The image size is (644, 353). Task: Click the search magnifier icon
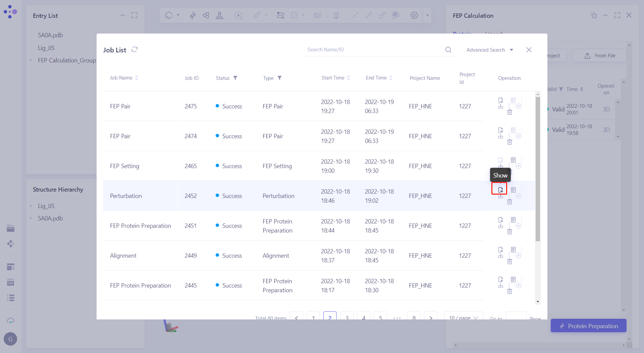pos(448,50)
